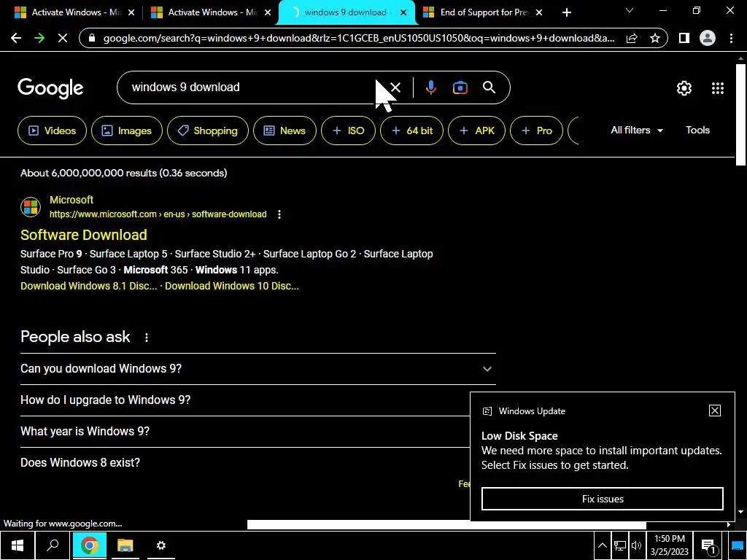Bookmark this page with the star
Screen dimensions: 747x560
655,38
